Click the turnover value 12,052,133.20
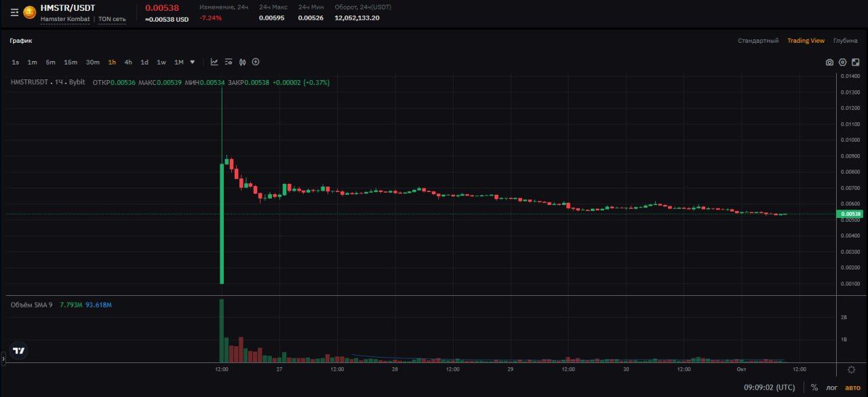 point(357,18)
